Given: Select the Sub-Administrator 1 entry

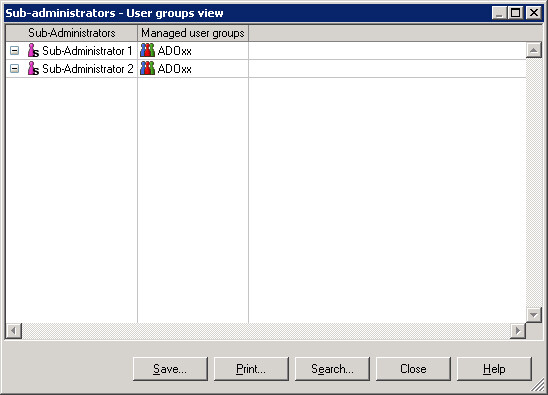Looking at the screenshot, I should click(87, 51).
